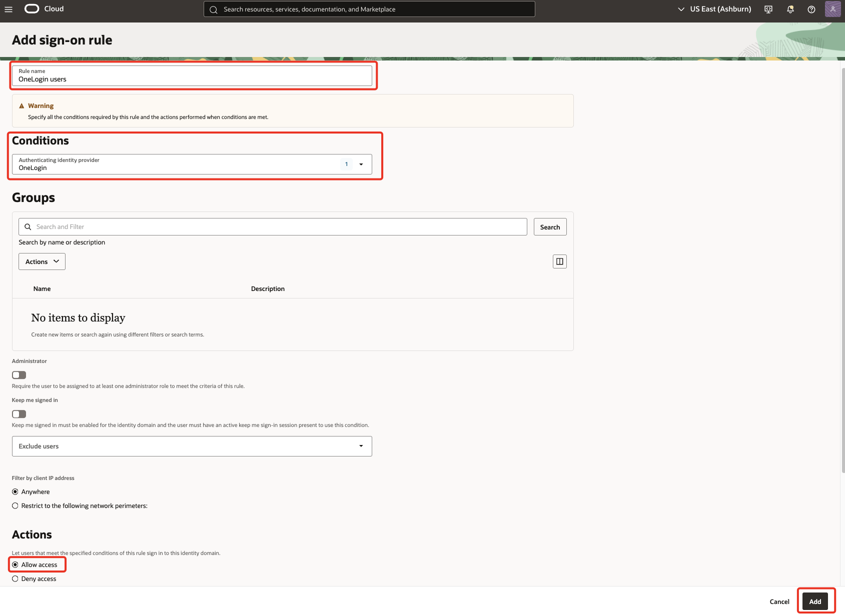Expand the Authenticating identity provider dropdown

[x=361, y=164]
